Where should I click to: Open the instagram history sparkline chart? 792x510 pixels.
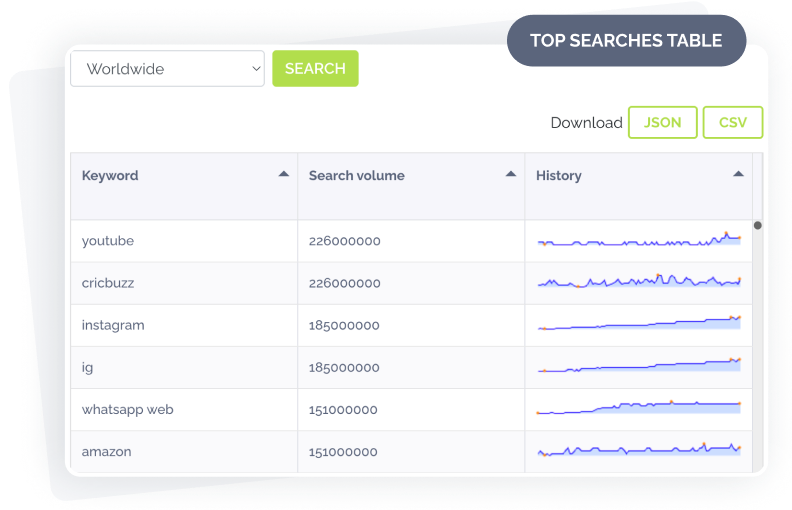639,323
